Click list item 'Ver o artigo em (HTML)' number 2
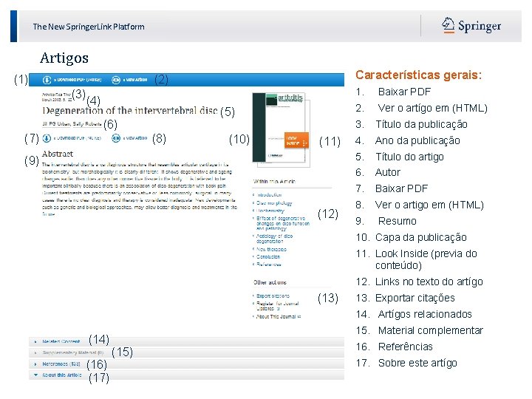532x399 pixels. pos(432,108)
